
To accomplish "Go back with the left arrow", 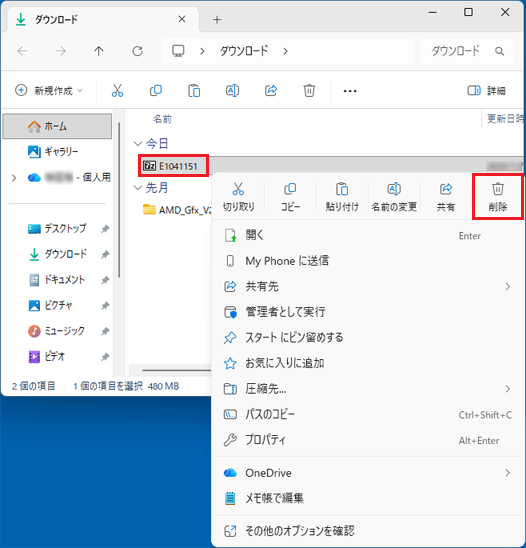I will click(22, 51).
